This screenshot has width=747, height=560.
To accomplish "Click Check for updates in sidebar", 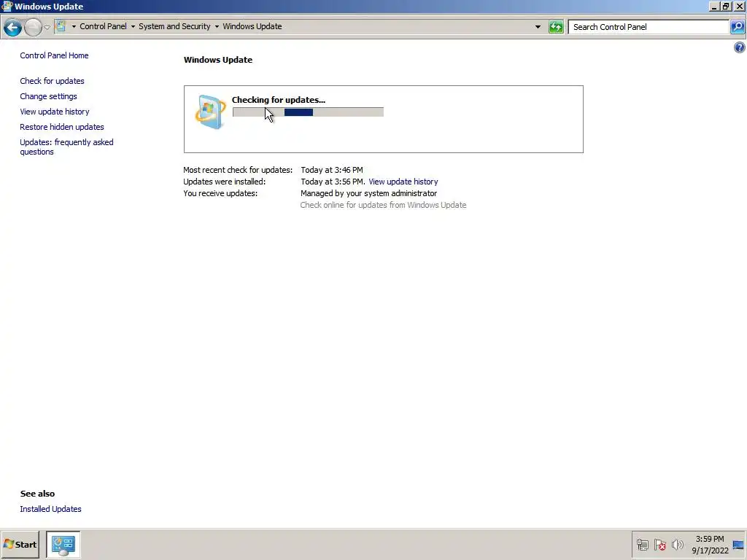I will 52,81.
